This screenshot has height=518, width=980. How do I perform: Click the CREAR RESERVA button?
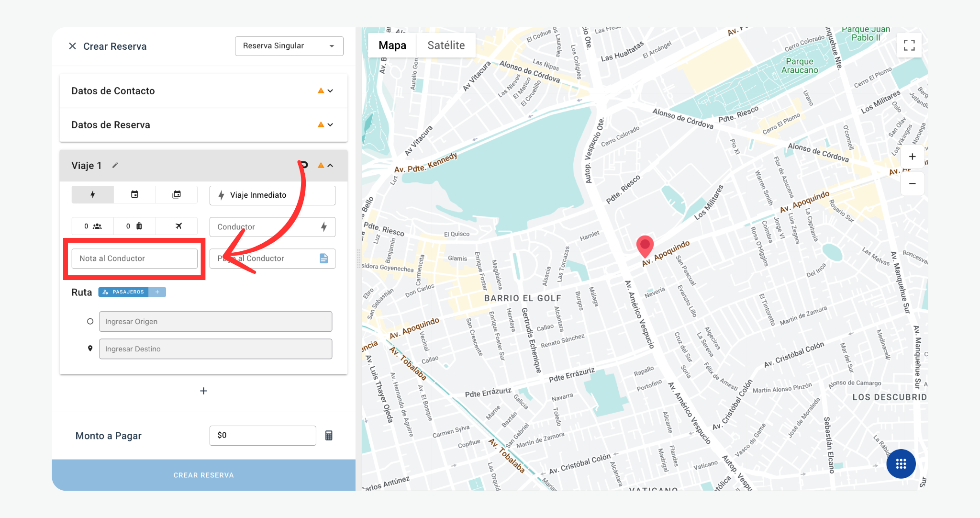[203, 475]
